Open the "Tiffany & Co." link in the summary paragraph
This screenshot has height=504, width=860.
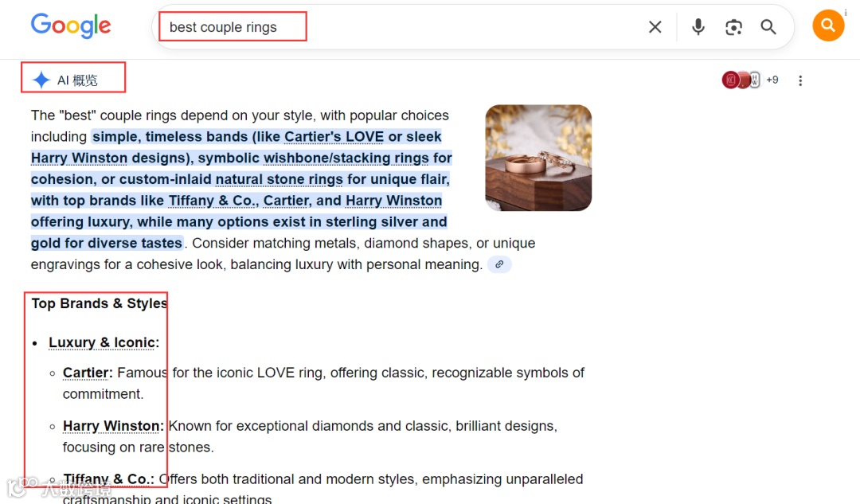pyautogui.click(x=213, y=201)
